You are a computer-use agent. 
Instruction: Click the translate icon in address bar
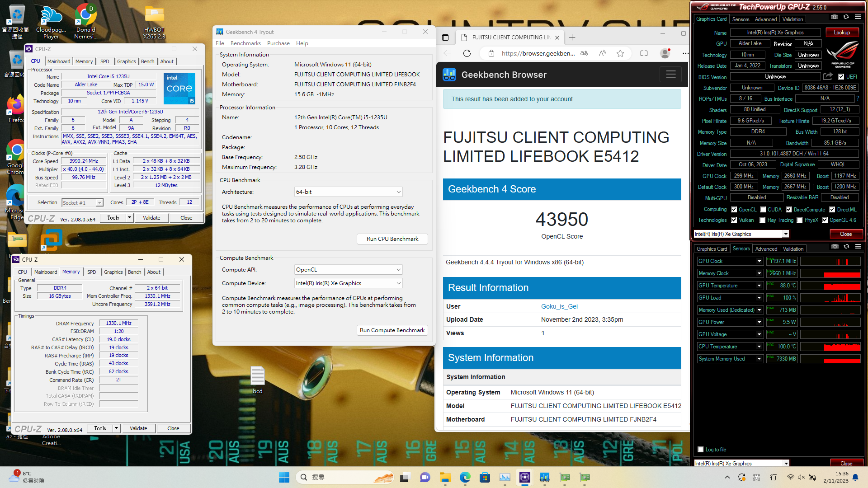(x=584, y=53)
